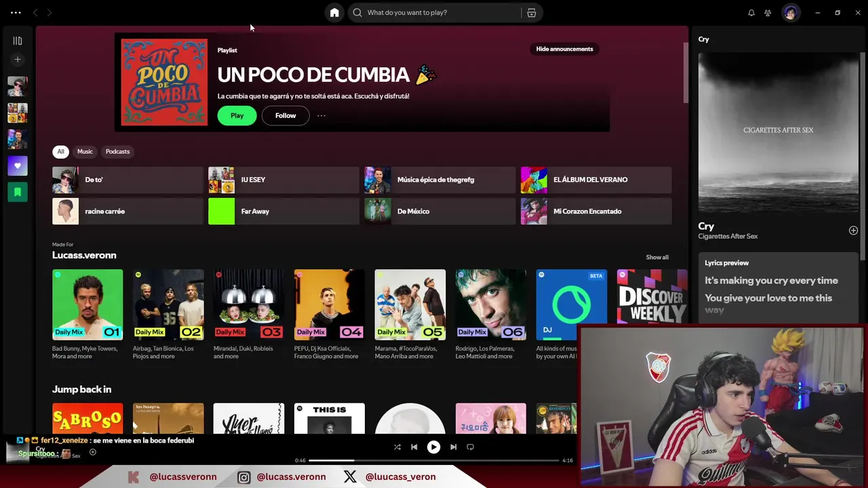Open the De to' shortcut
Viewport: 868px width, 488px height.
[127, 180]
